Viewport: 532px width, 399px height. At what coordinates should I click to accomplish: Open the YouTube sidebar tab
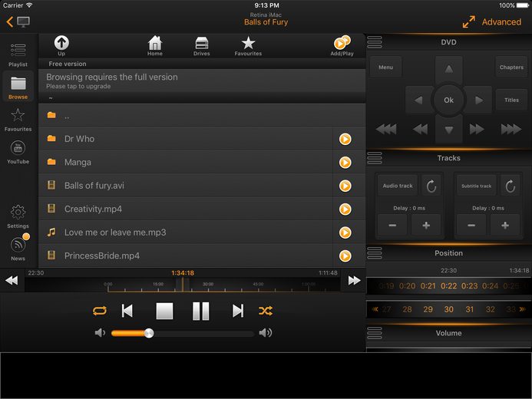point(18,152)
